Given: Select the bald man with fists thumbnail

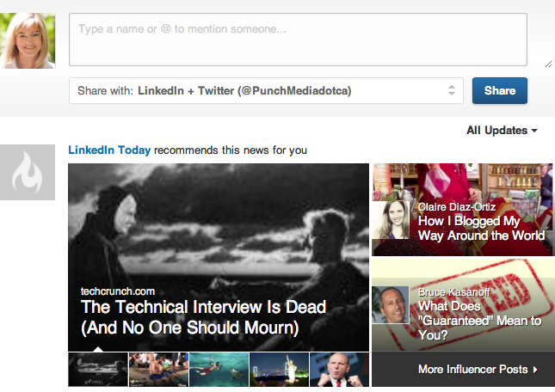Looking at the screenshot, I should [339, 370].
